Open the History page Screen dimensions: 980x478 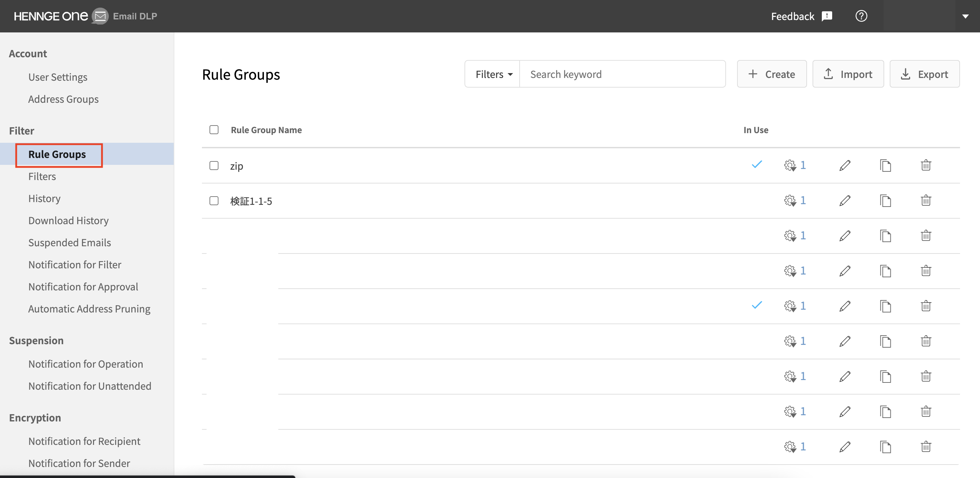pyautogui.click(x=44, y=198)
